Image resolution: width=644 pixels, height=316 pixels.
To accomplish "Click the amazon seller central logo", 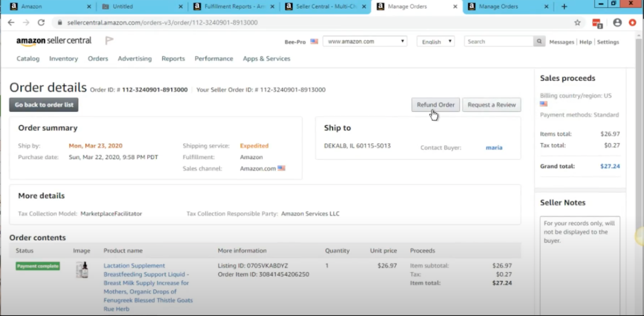I will pos(54,41).
